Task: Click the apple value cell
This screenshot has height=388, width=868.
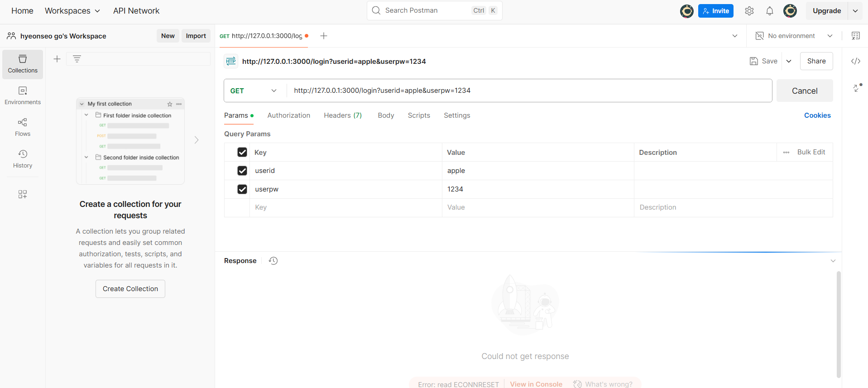Action: [538, 171]
